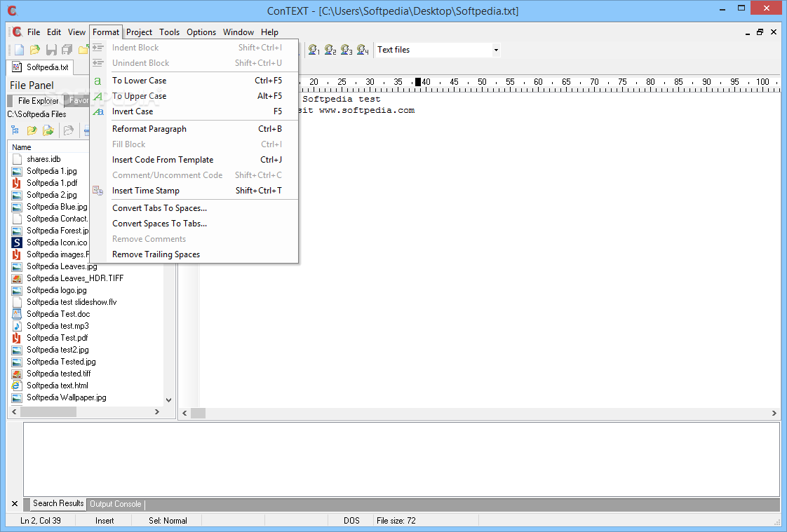Click the Save All toolbar icon

pyautogui.click(x=67, y=50)
